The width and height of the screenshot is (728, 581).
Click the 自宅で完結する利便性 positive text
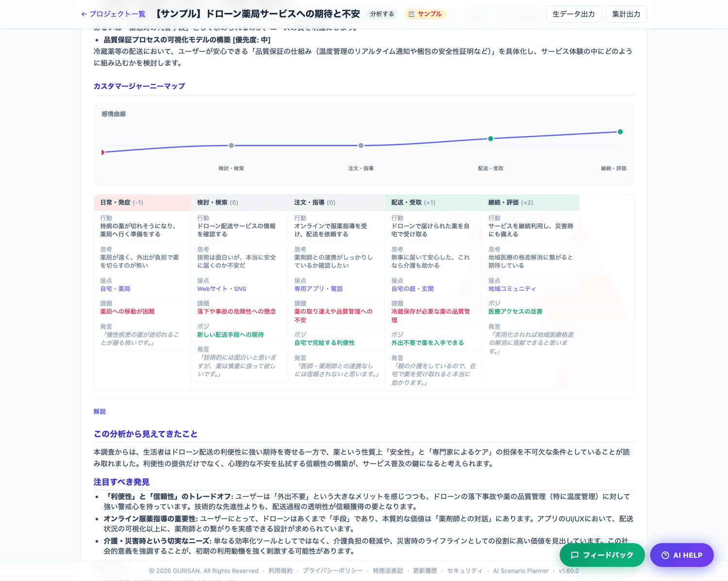324,342
